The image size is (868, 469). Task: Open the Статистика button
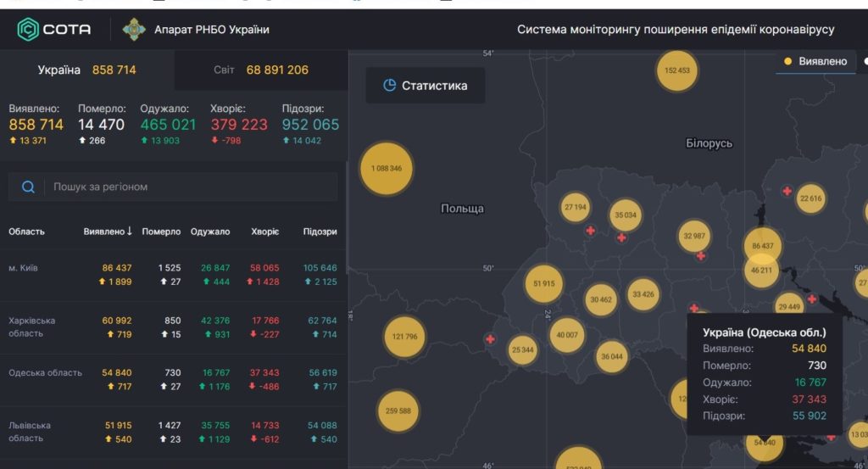(426, 86)
